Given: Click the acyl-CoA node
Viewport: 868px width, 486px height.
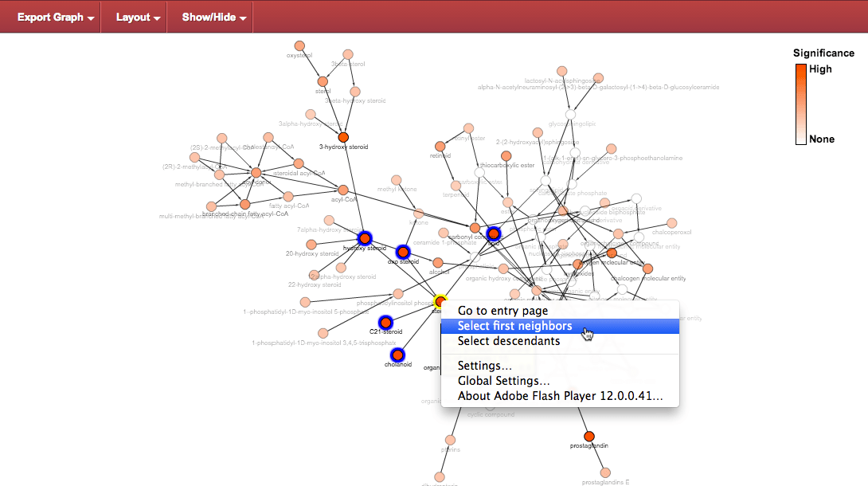Looking at the screenshot, I should click(344, 190).
